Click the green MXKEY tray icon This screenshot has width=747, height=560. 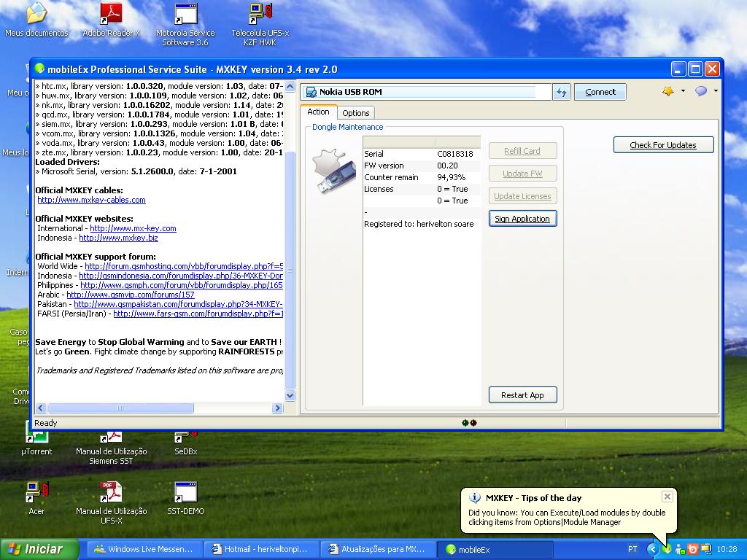[667, 549]
